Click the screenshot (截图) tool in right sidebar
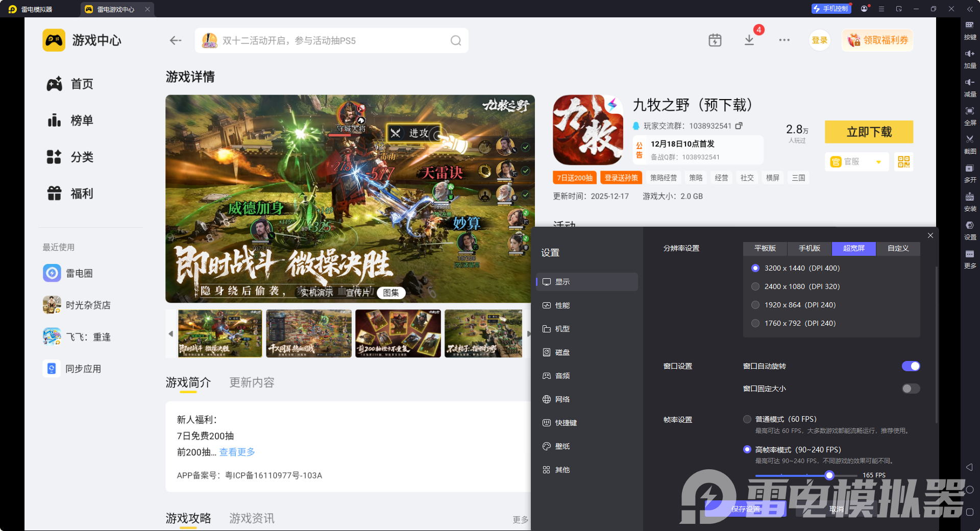 [970, 143]
